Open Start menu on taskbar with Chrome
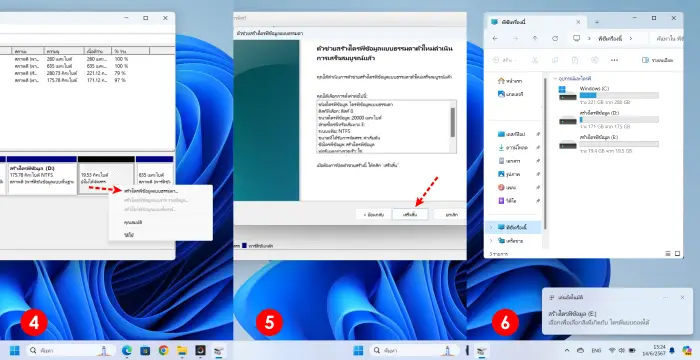This screenshot has width=700, height=360. point(15,351)
